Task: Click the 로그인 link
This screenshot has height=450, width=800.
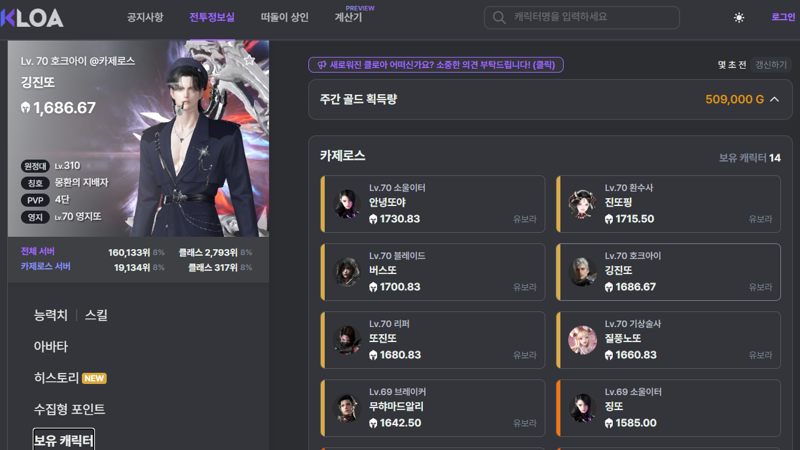Action: [x=783, y=17]
